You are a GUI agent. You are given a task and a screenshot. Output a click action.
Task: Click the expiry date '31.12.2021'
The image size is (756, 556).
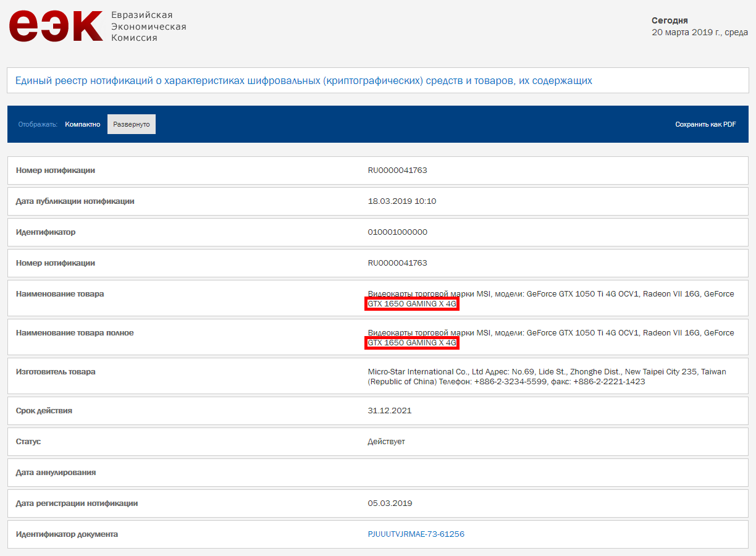tap(389, 411)
